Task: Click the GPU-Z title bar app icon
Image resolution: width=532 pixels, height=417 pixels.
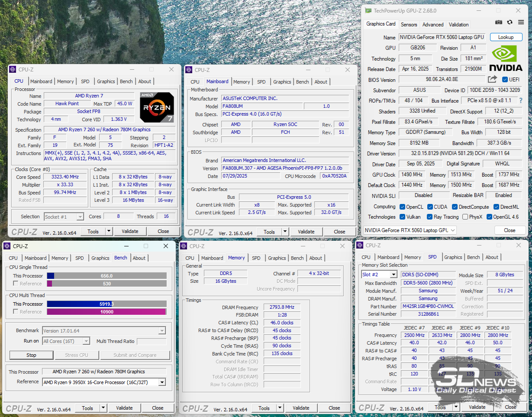Action: click(x=368, y=10)
